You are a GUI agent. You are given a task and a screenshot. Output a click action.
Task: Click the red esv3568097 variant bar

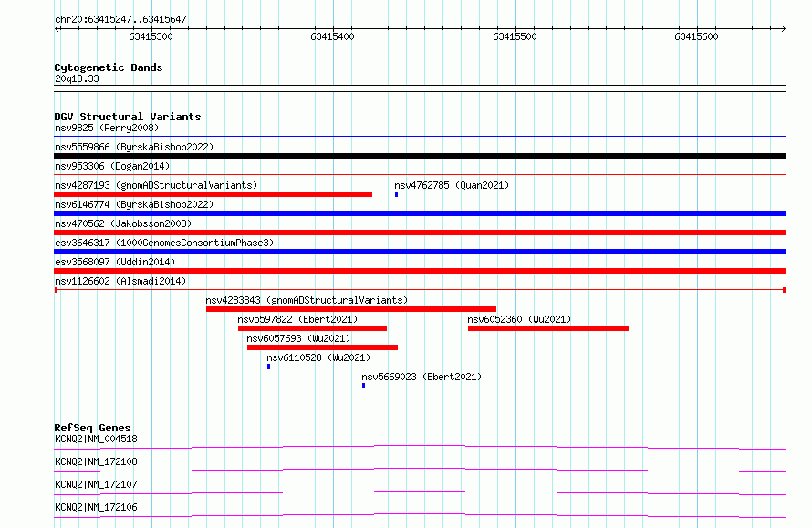pos(420,271)
